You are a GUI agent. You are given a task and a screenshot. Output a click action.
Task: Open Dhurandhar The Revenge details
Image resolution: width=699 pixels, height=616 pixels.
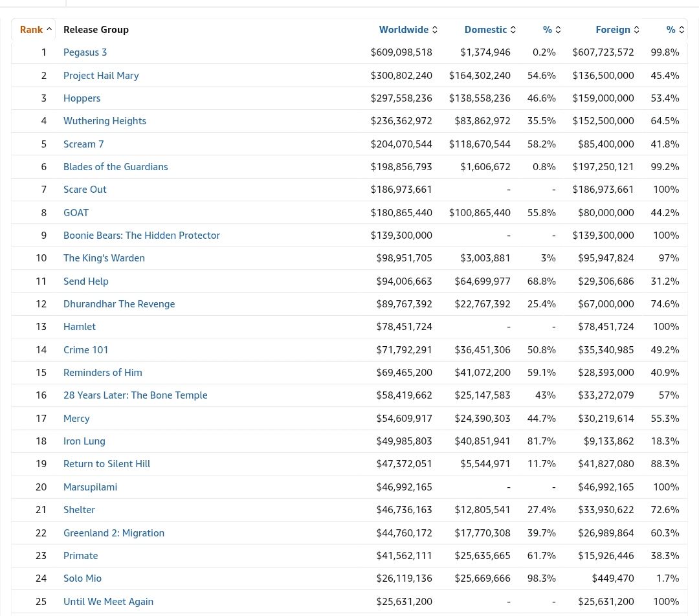pos(119,304)
